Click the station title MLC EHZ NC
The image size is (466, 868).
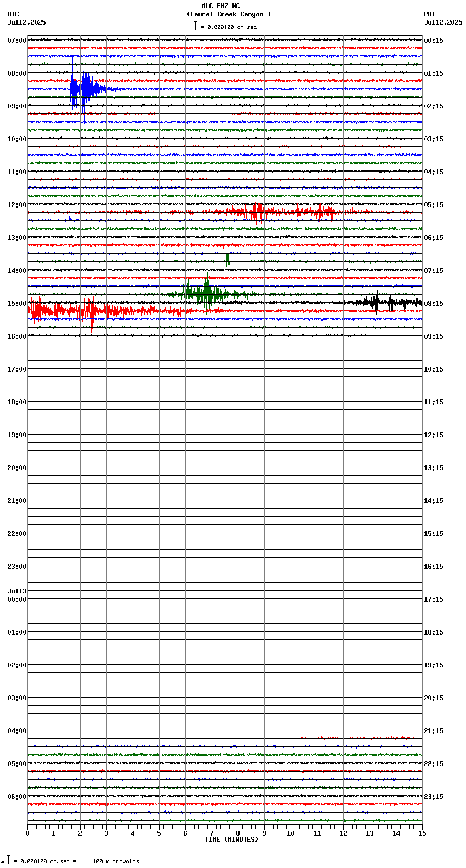[220, 6]
